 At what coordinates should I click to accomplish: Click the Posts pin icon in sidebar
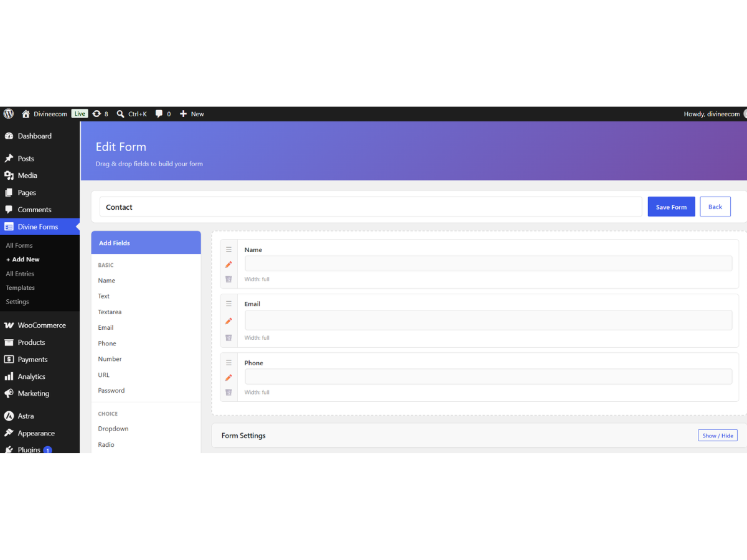(9, 159)
